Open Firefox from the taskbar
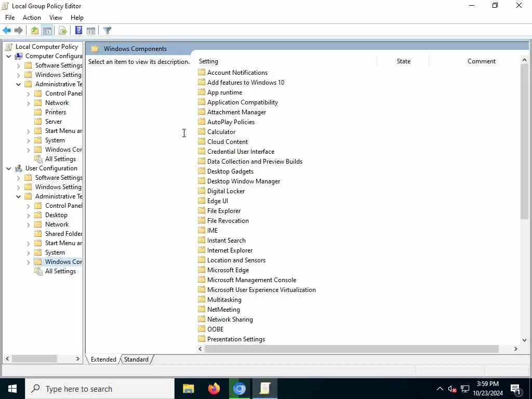Viewport: 532px width, 399px height. (214, 389)
